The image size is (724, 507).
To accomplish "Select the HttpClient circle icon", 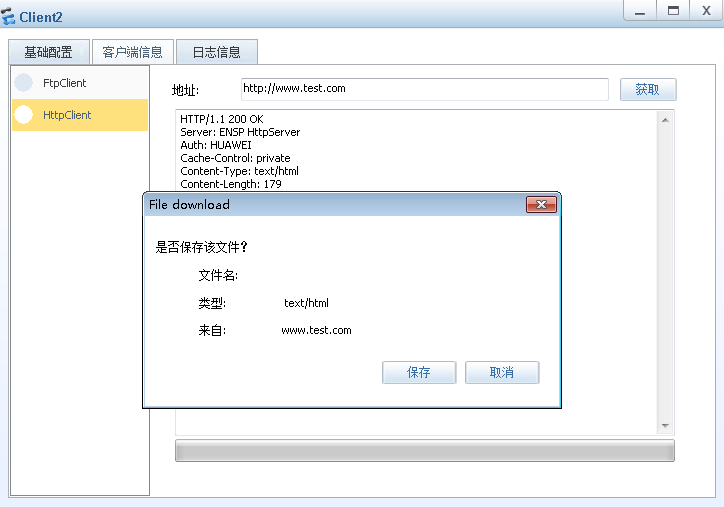I will pyautogui.click(x=24, y=115).
